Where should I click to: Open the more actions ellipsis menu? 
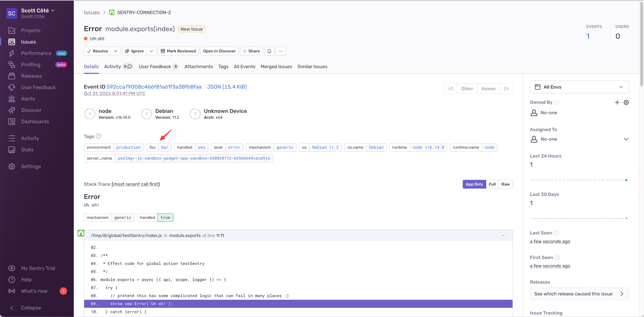point(281,51)
